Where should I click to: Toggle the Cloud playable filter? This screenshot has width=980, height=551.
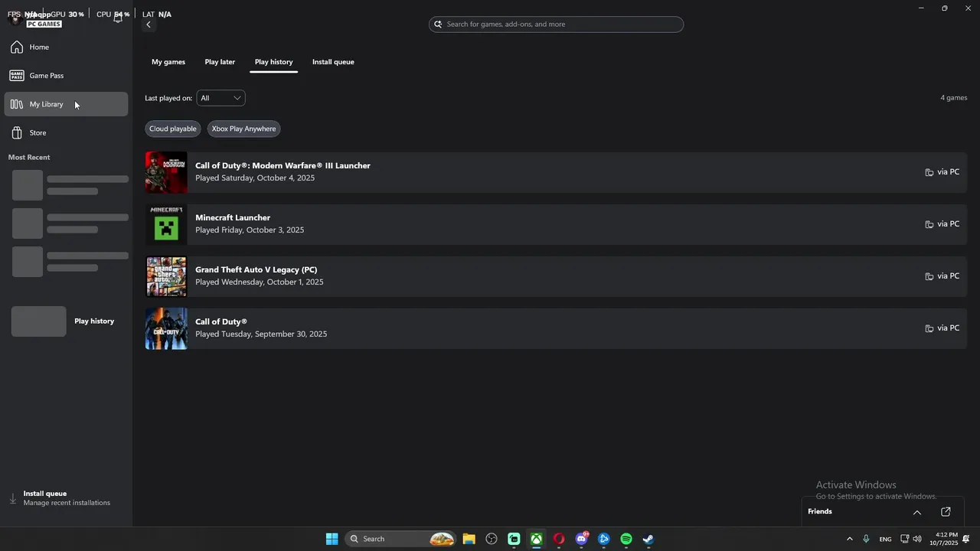point(173,129)
